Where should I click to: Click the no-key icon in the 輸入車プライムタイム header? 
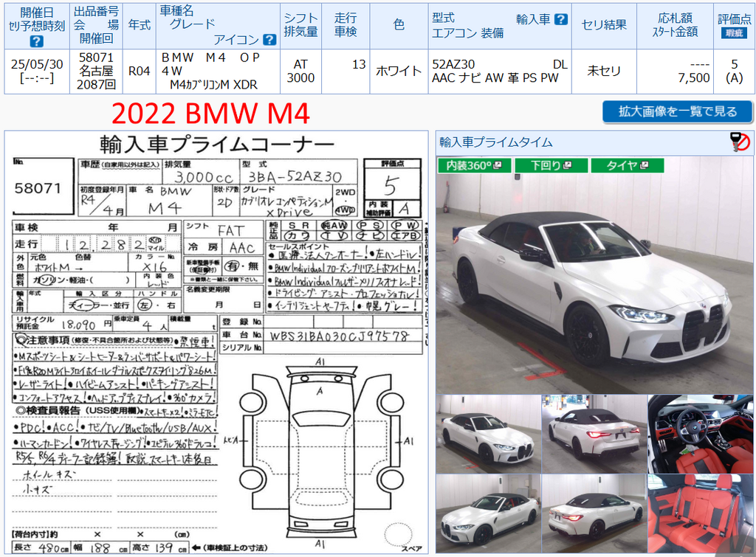pyautogui.click(x=740, y=142)
